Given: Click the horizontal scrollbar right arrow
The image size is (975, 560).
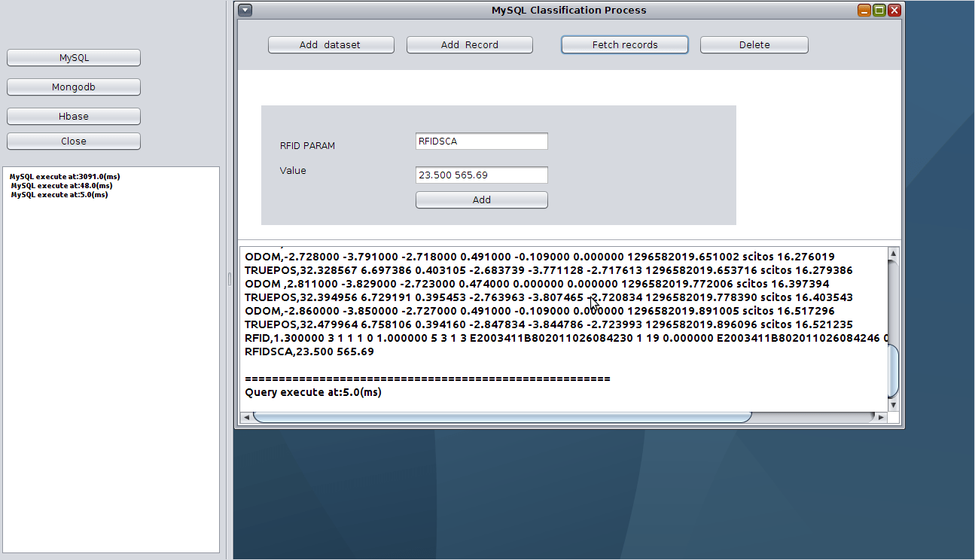Looking at the screenshot, I should pos(881,415).
